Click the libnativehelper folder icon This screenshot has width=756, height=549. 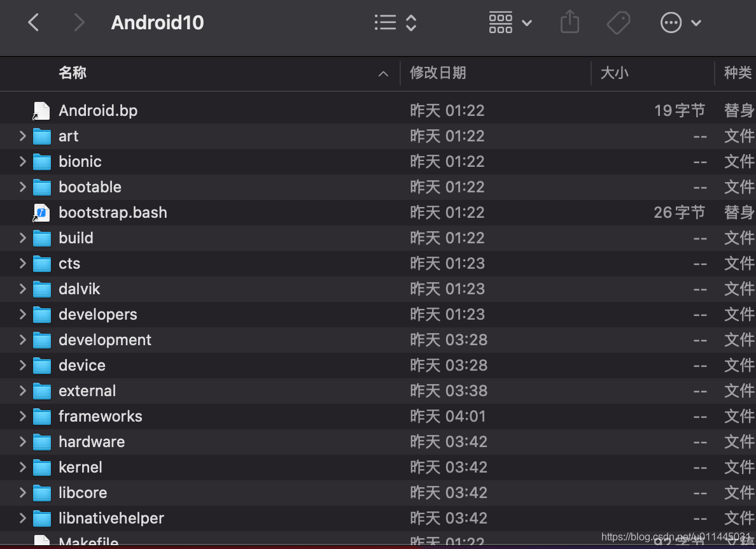click(x=42, y=518)
